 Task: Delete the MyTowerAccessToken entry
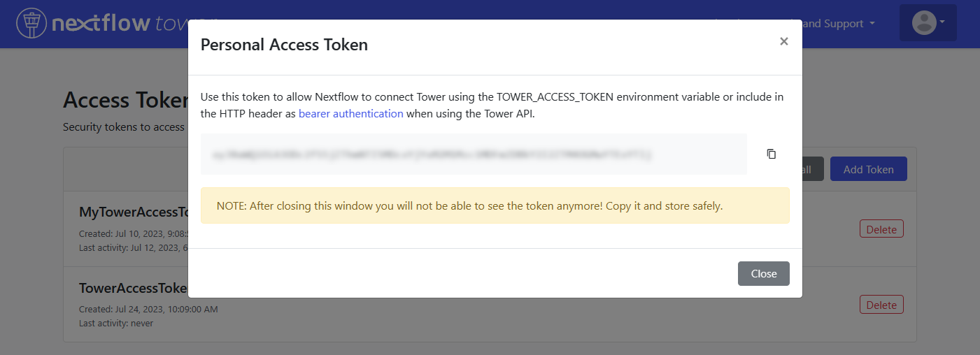coord(881,229)
